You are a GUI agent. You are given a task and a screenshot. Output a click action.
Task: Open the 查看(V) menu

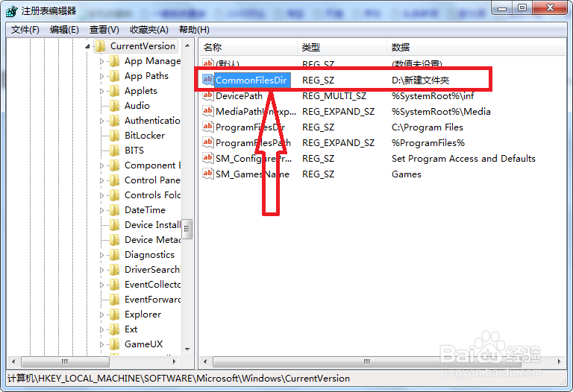point(104,30)
